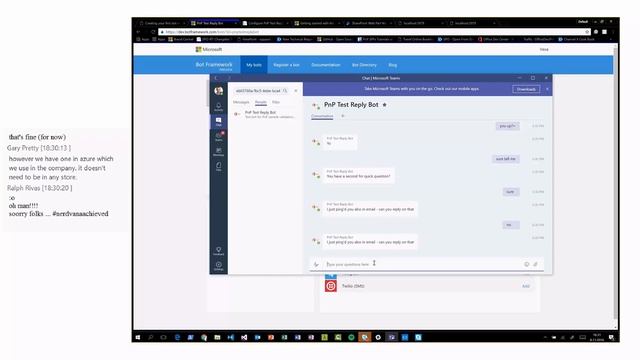Click the browser page vertical scrollbar

pos(616,184)
